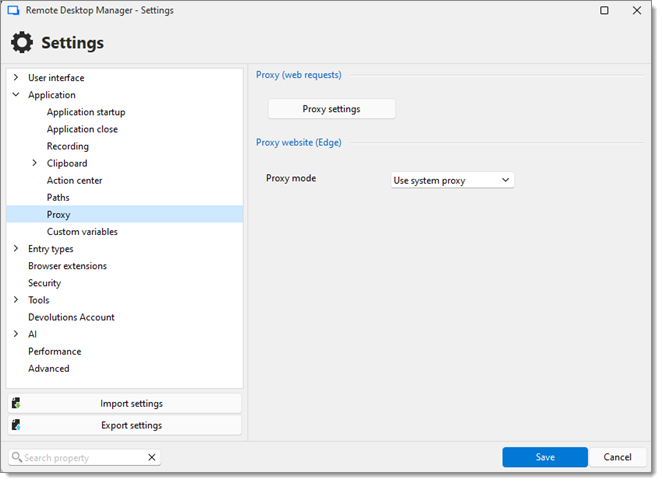Open Devolutions Account settings
This screenshot has height=483, width=662.
pyautogui.click(x=71, y=317)
